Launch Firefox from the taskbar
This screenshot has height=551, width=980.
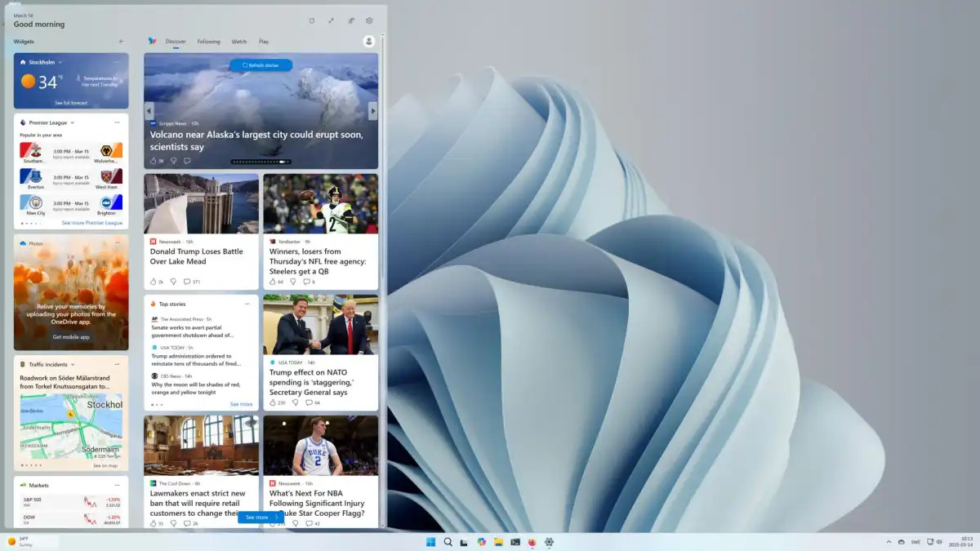(x=532, y=542)
